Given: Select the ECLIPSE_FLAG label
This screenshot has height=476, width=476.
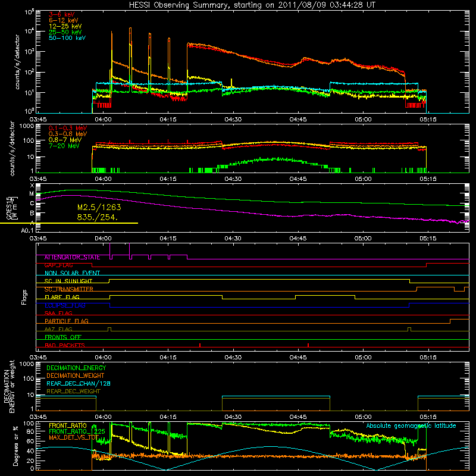Looking at the screenshot, I should point(65,305).
